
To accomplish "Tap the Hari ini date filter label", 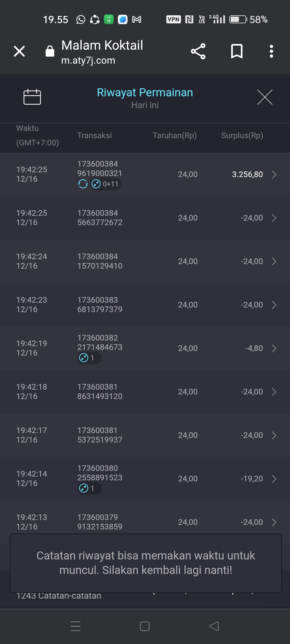I will pyautogui.click(x=145, y=105).
